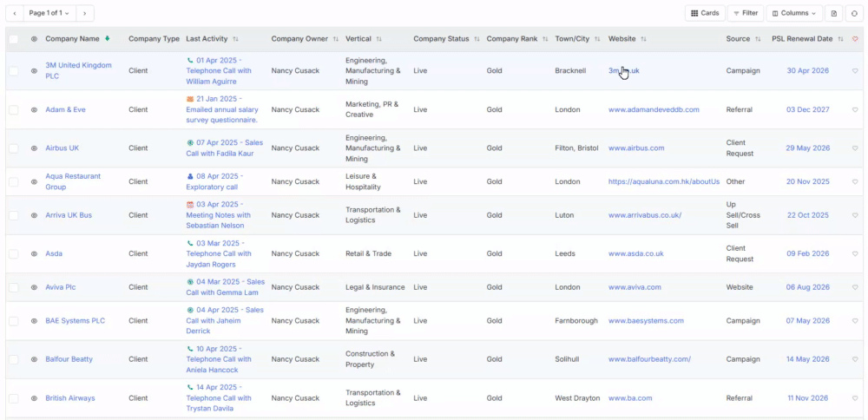The image size is (868, 420).
Task: Open www.adamandeveddb.com website link
Action: coord(654,109)
